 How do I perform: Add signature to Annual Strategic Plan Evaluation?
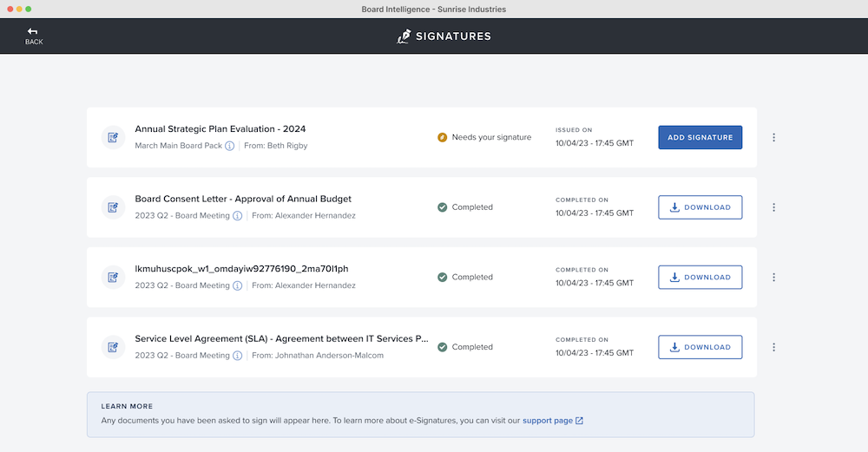pos(700,137)
